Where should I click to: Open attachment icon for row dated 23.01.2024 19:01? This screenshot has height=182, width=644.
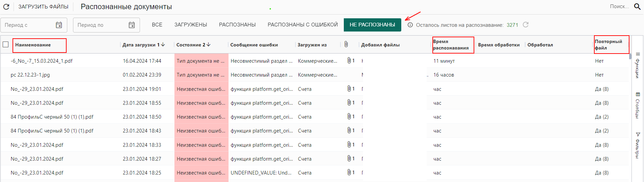pyautogui.click(x=349, y=88)
